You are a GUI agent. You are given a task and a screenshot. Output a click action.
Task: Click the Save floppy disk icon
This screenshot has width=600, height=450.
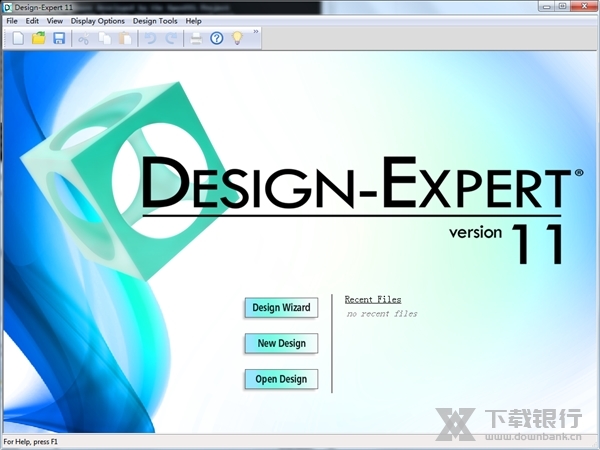click(59, 38)
